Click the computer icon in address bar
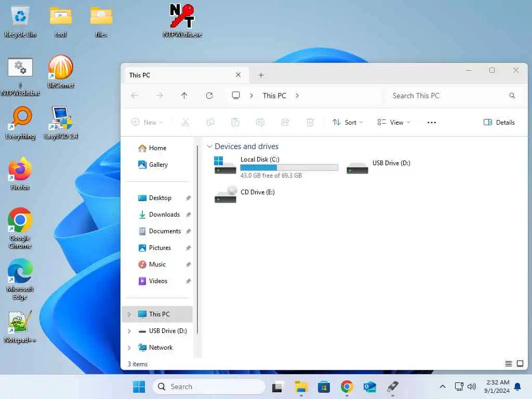 [236, 96]
